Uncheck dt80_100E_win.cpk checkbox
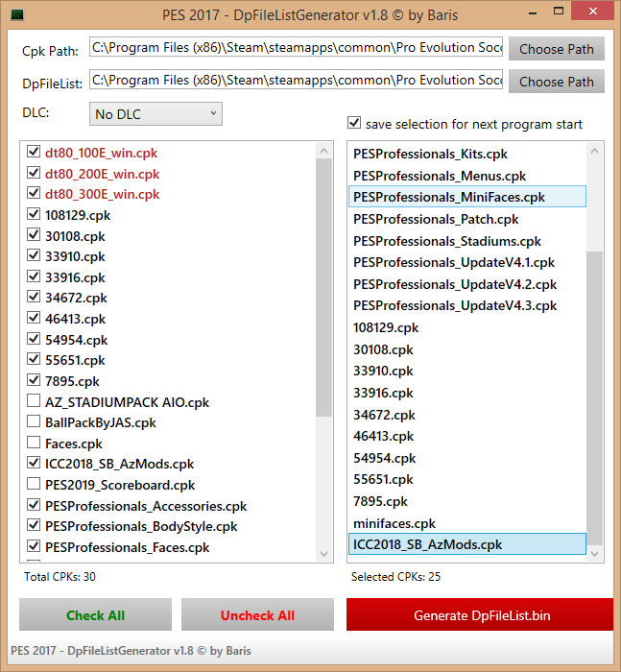 pos(34,152)
